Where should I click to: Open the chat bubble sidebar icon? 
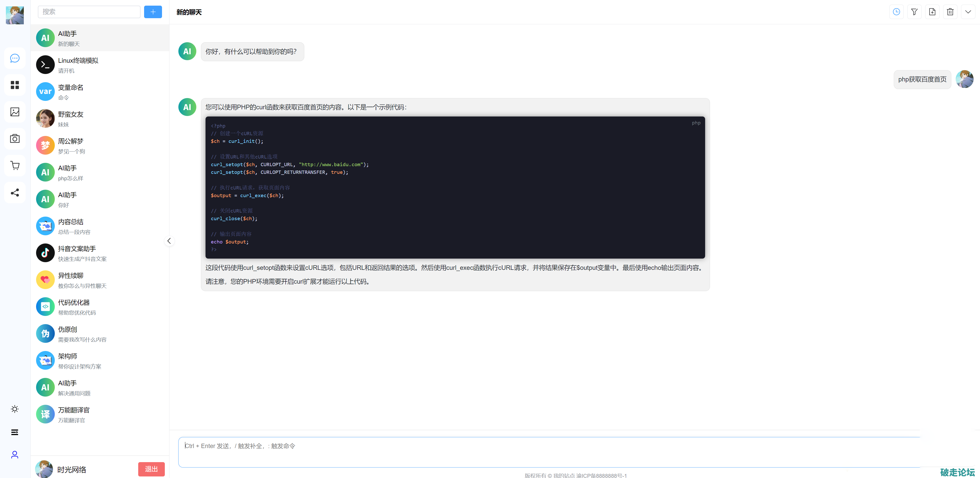click(15, 58)
